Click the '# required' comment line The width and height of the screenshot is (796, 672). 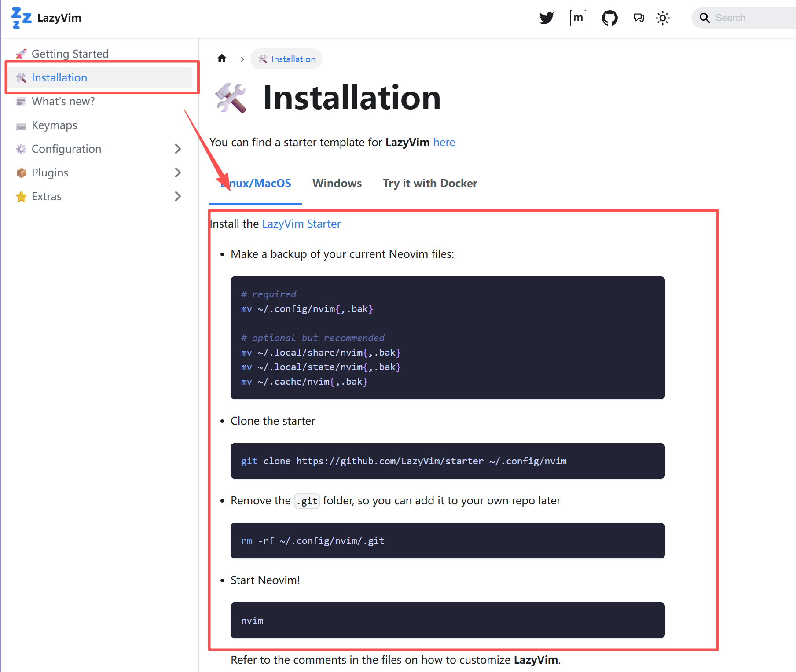pyautogui.click(x=268, y=294)
